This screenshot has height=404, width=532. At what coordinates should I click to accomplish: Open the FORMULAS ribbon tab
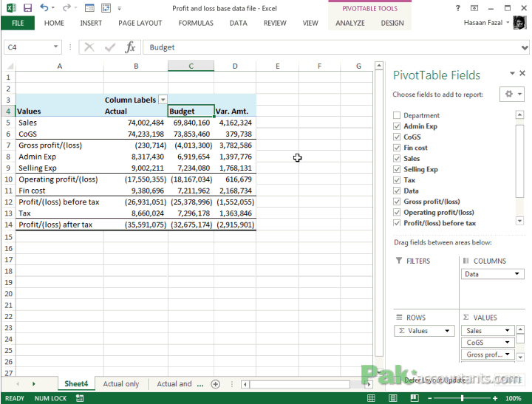196,23
